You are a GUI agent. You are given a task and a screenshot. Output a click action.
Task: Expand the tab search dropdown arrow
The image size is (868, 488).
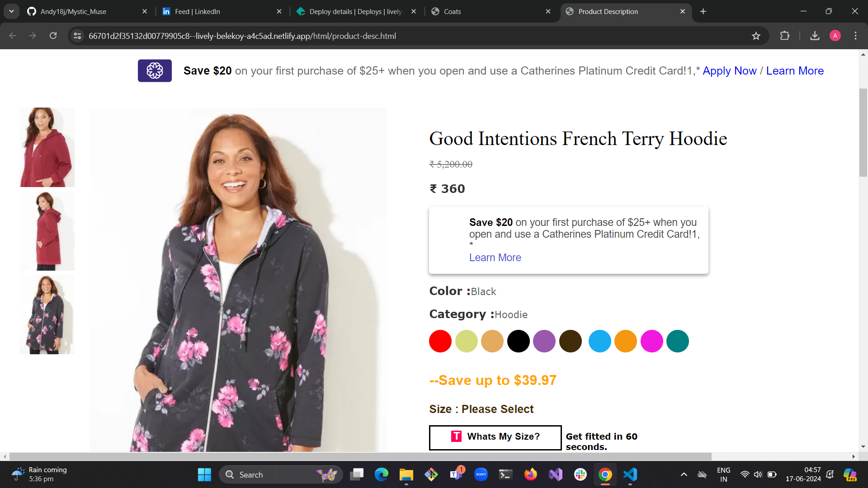(11, 11)
